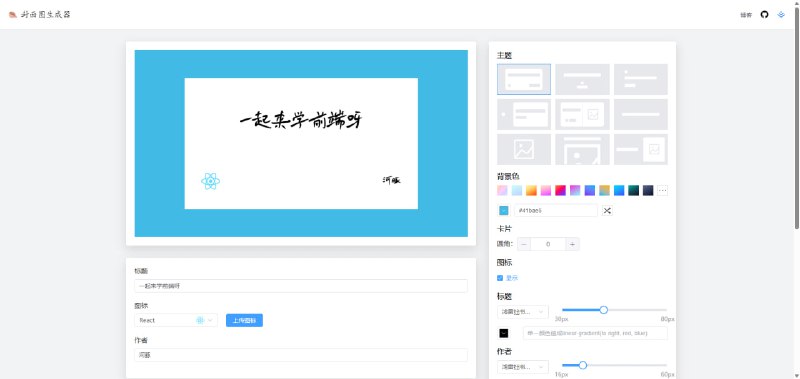Apply the gold-to-teal gradient background

(x=604, y=190)
